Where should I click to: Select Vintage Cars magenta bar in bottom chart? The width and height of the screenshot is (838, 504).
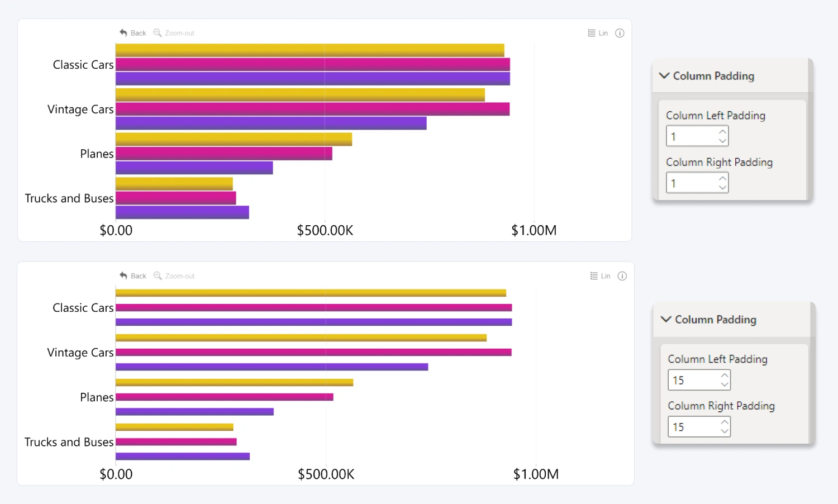point(313,352)
